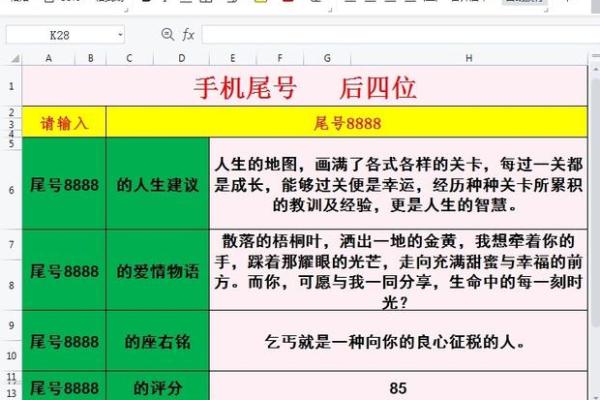Click the yellow 尾号8888 input cell
The image size is (600, 400).
[x=347, y=122]
